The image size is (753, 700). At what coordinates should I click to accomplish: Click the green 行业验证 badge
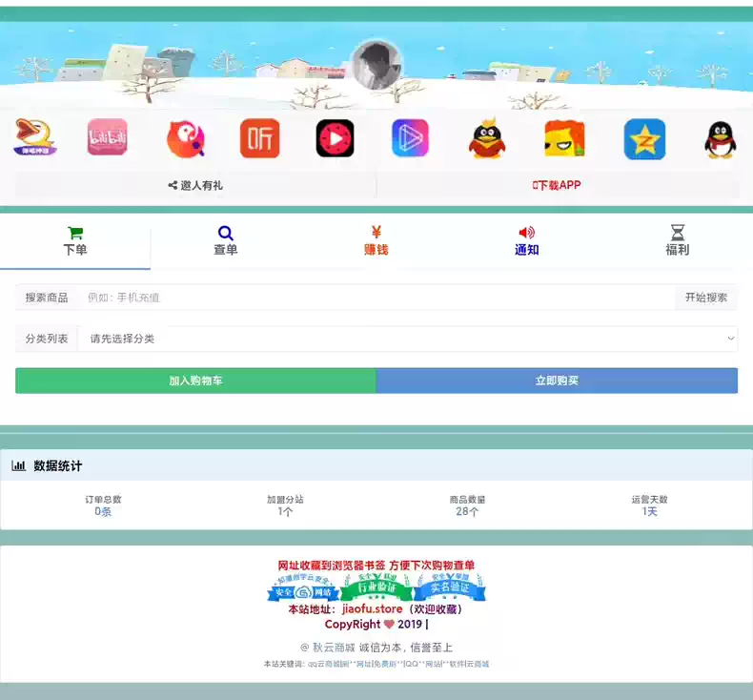click(377, 587)
